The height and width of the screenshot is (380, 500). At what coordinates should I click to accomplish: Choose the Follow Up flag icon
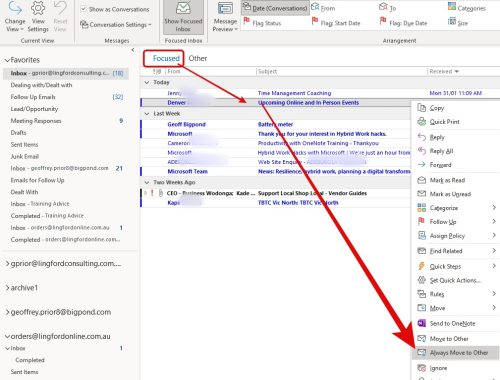[422, 221]
